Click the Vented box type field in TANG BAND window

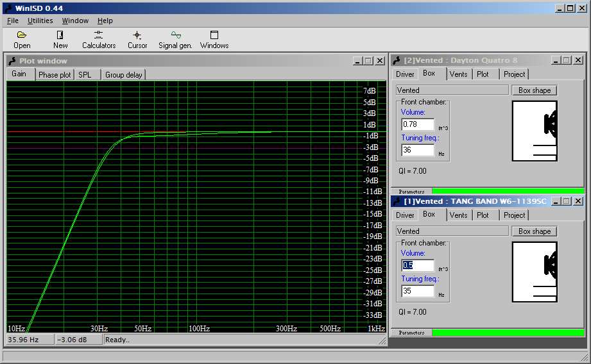pyautogui.click(x=452, y=231)
